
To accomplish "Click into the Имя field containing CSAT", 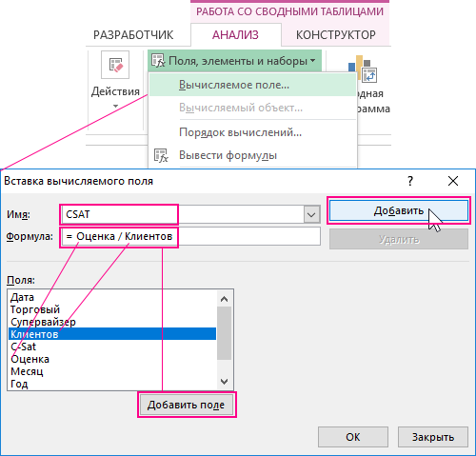I will click(183, 214).
